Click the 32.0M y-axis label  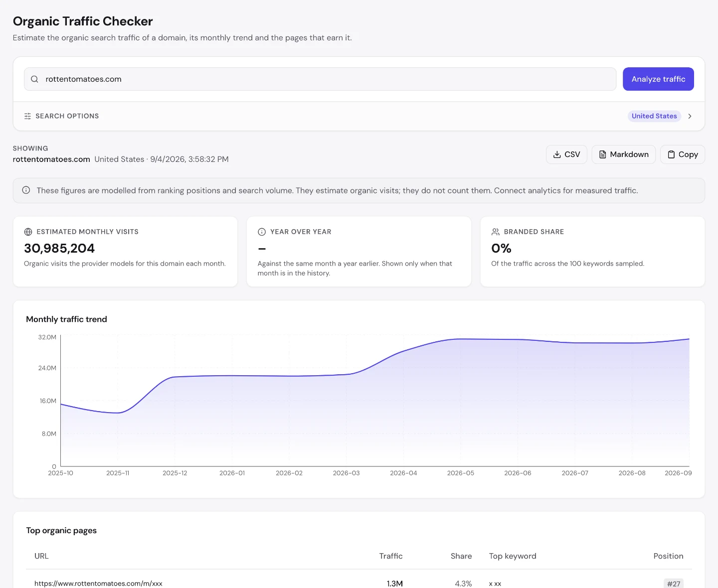[47, 337]
